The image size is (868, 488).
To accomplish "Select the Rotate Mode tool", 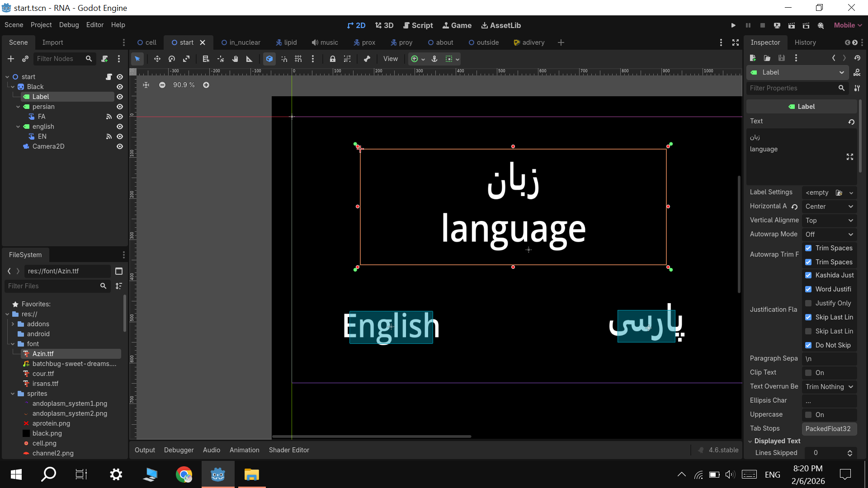I will [172, 59].
